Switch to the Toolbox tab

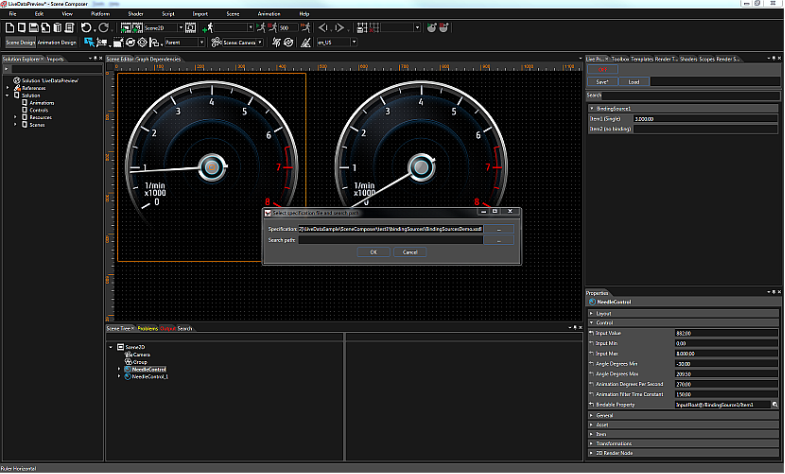(620, 59)
